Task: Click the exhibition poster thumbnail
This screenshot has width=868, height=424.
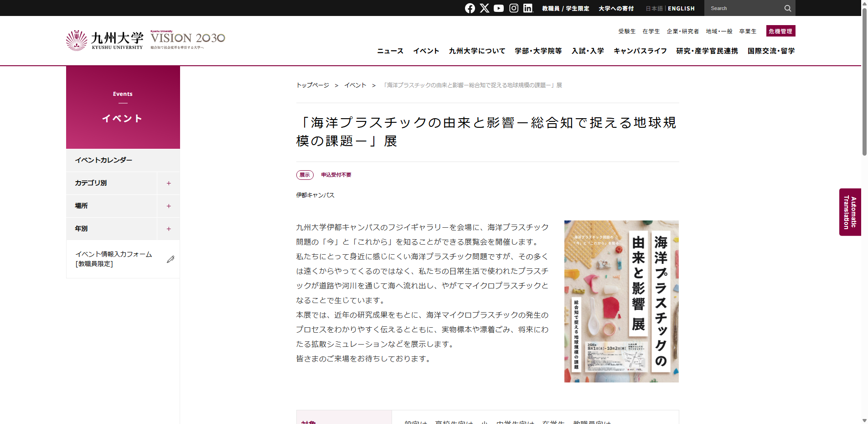Action: pos(621,301)
